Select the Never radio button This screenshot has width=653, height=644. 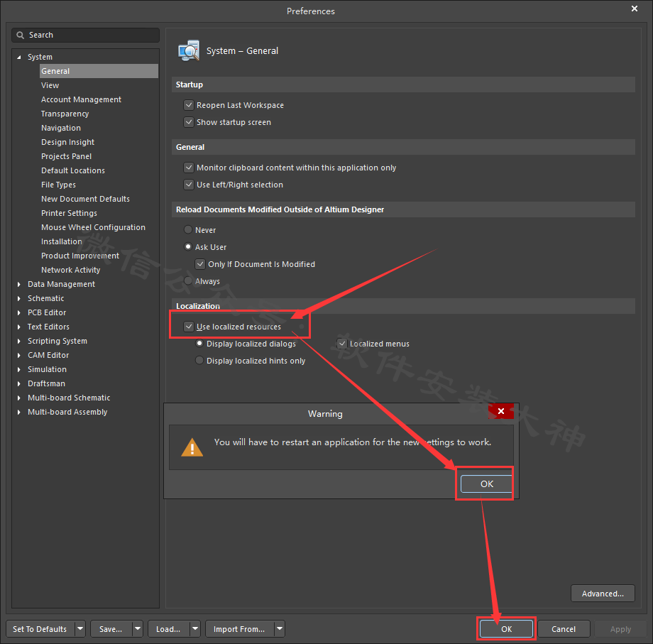[188, 229]
